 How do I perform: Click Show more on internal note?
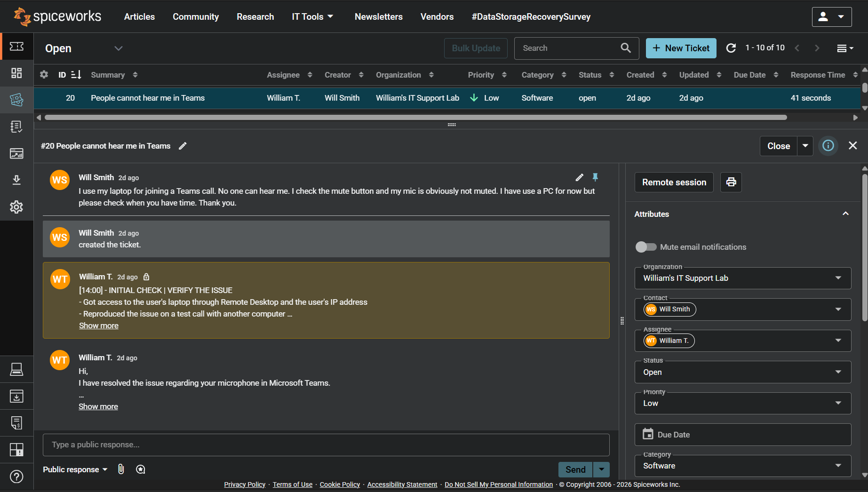[x=99, y=325]
